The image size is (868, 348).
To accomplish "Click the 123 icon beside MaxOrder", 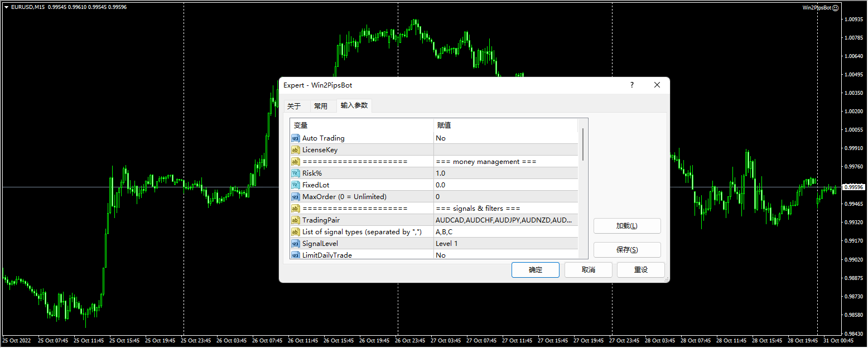I will pos(296,196).
